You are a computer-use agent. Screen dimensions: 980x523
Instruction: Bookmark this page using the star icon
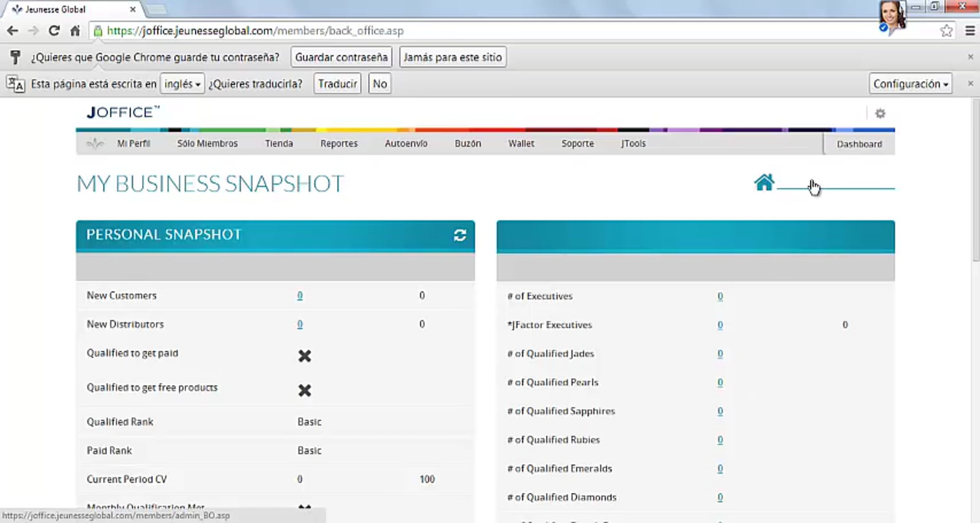click(x=946, y=31)
